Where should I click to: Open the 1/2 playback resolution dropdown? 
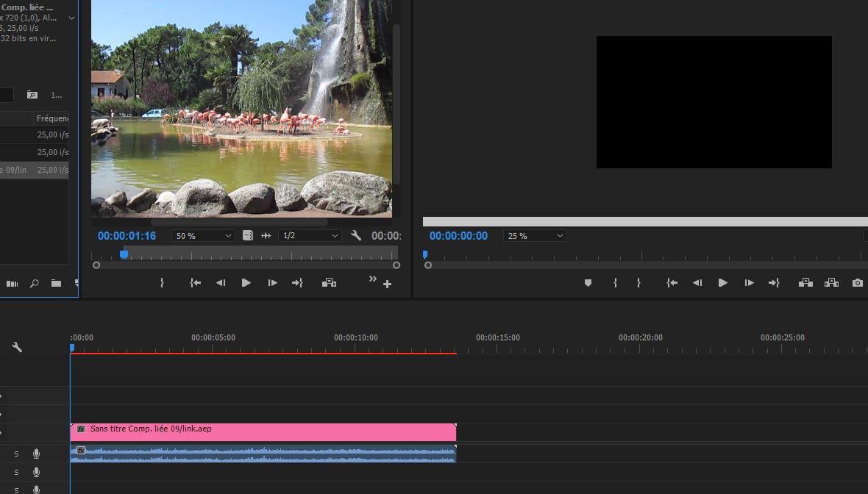[x=310, y=236]
